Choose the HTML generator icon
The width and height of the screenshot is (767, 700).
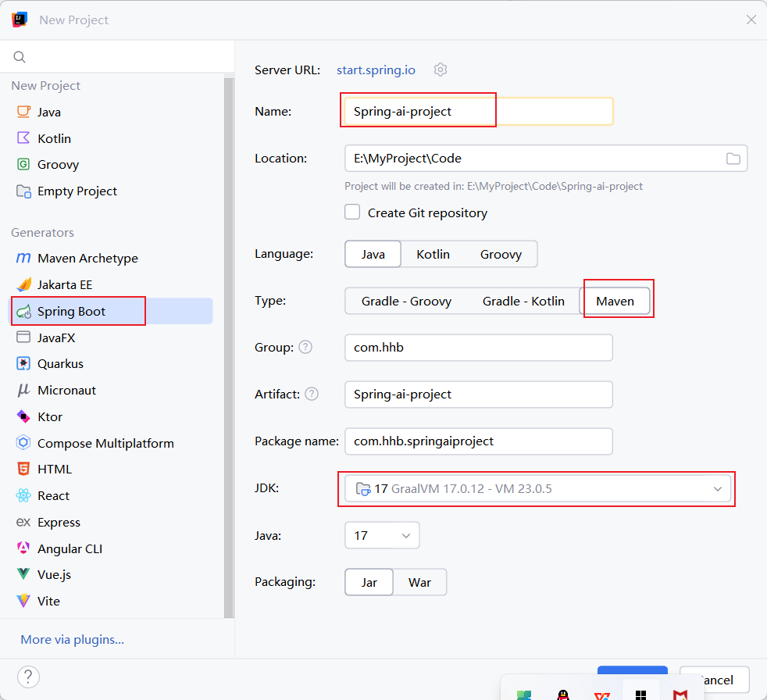click(x=23, y=469)
